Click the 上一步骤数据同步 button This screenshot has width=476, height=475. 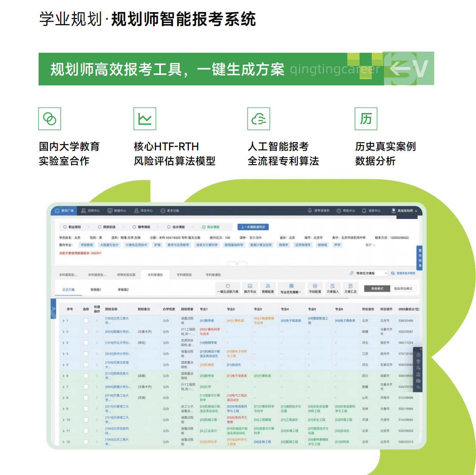tap(253, 227)
